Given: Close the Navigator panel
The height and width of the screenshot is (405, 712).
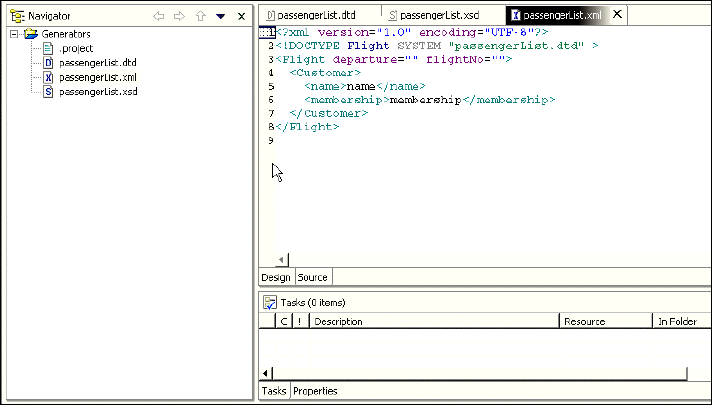Looking at the screenshot, I should click(x=241, y=16).
